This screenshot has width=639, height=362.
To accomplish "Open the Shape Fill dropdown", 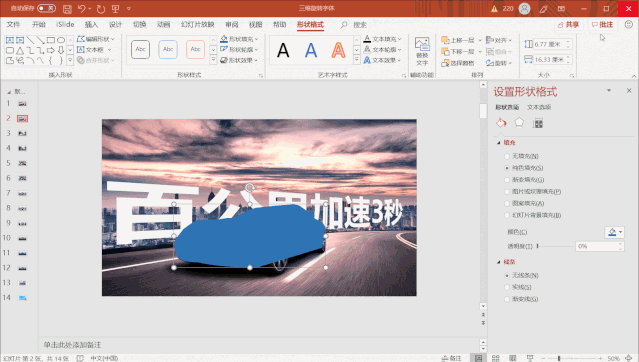I will click(240, 39).
